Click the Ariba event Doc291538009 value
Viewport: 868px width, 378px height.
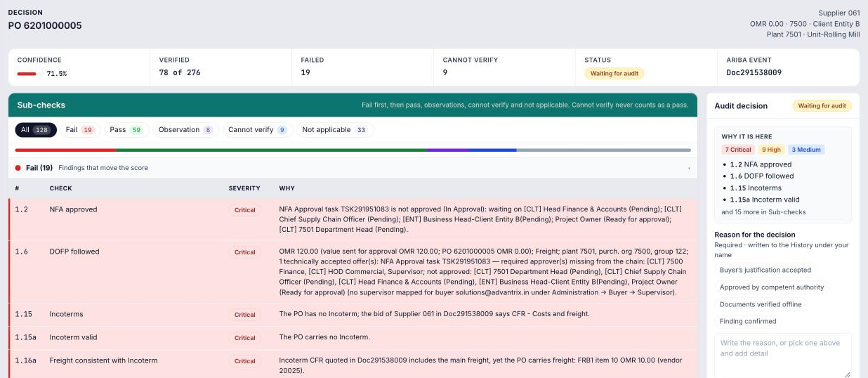[754, 73]
